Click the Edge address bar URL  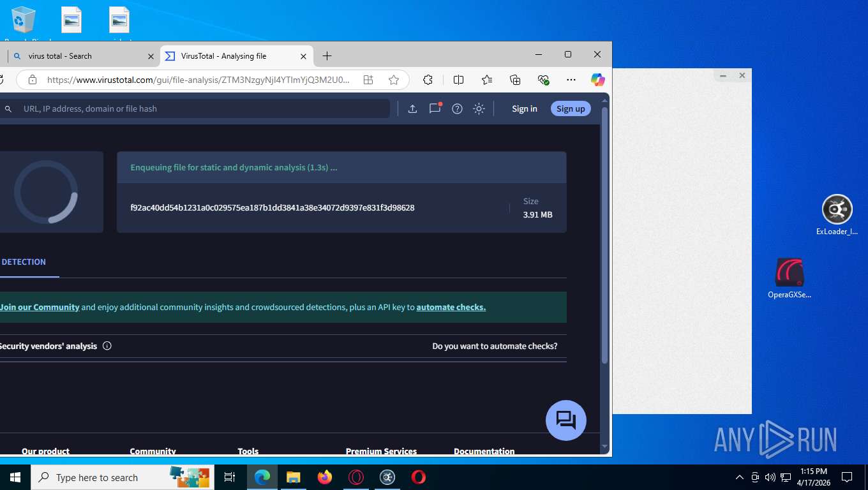click(x=198, y=80)
